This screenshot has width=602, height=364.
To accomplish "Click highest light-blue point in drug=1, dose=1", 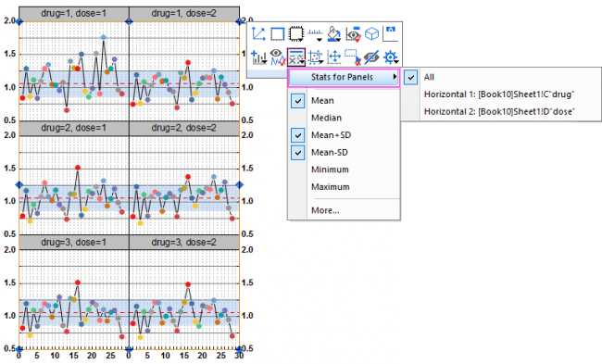I will [x=104, y=37].
